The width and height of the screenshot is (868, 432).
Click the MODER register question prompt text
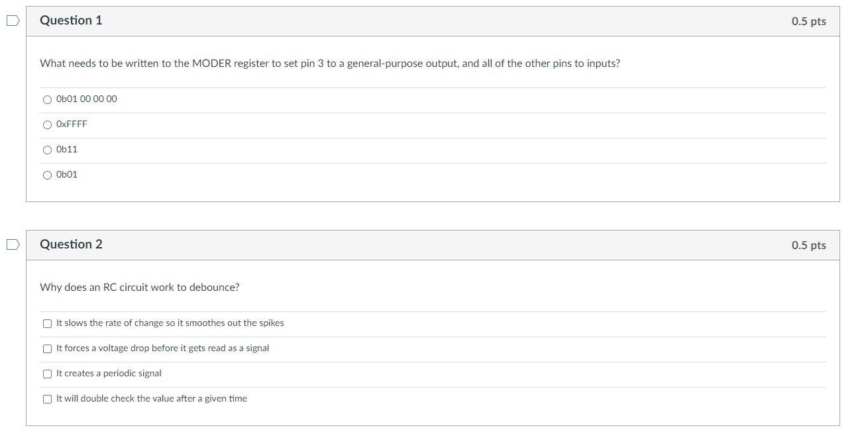[x=330, y=64]
